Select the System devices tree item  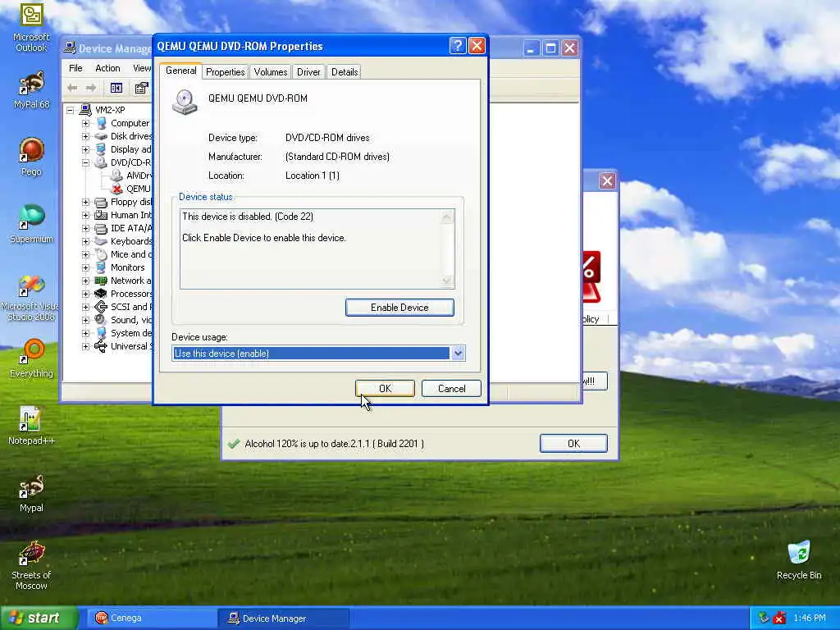131,333
